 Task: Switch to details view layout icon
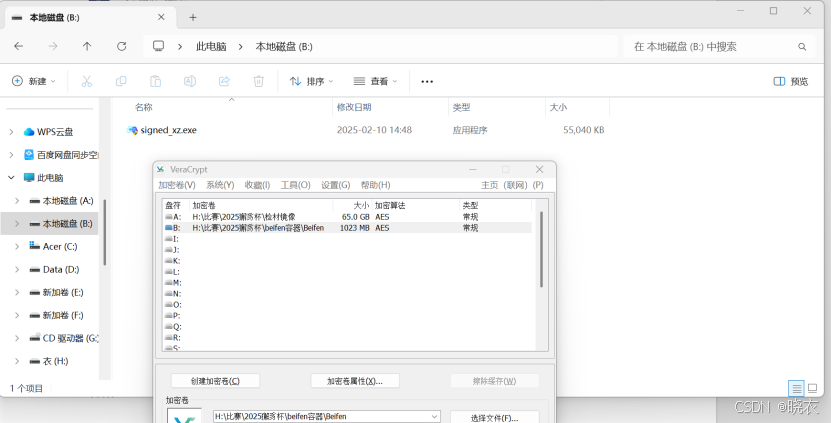pos(796,388)
